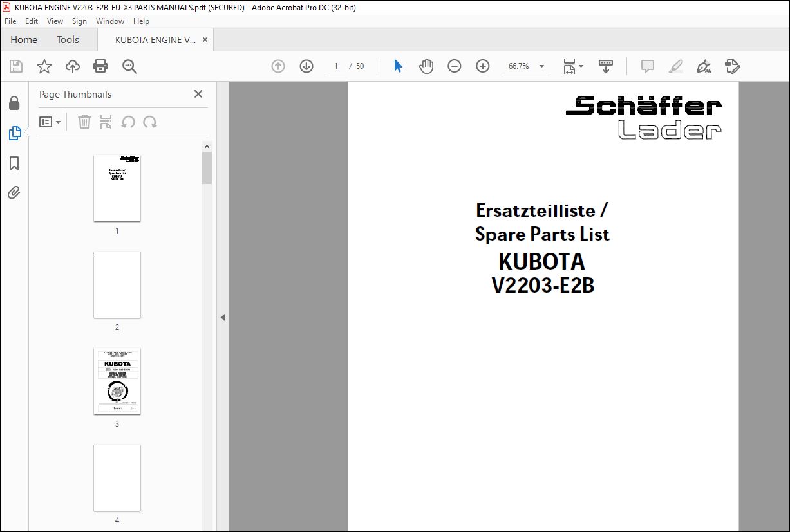Add file to starred bookmarks

pos(44,66)
